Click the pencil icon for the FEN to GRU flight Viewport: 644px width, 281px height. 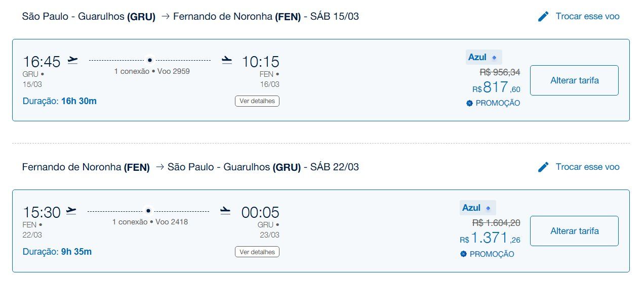pyautogui.click(x=543, y=167)
